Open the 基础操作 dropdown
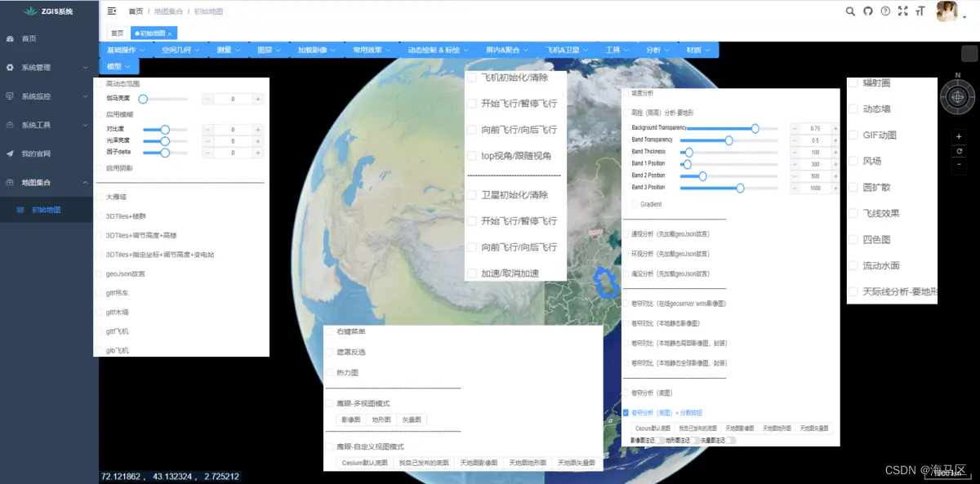 point(126,50)
